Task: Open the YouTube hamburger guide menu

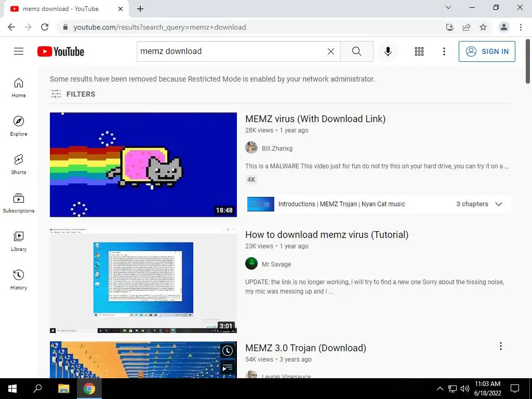Action: click(19, 51)
